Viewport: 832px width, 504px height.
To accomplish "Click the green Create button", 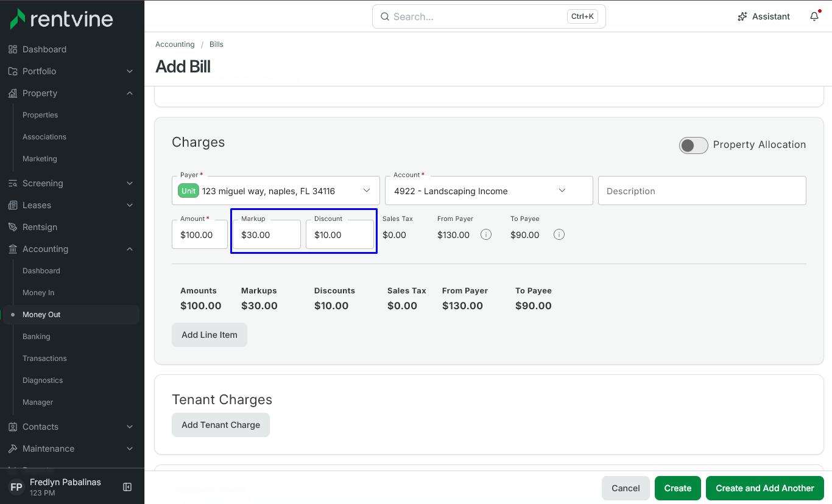I will click(678, 488).
